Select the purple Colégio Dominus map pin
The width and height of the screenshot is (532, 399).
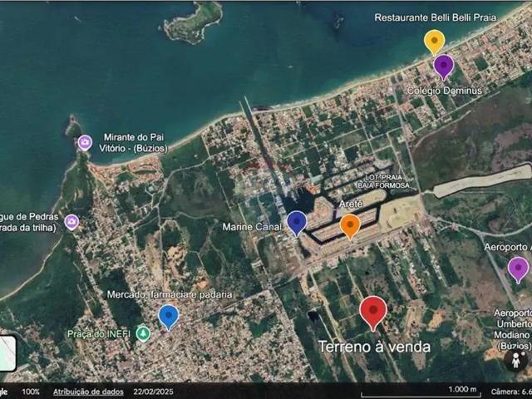[x=443, y=66]
